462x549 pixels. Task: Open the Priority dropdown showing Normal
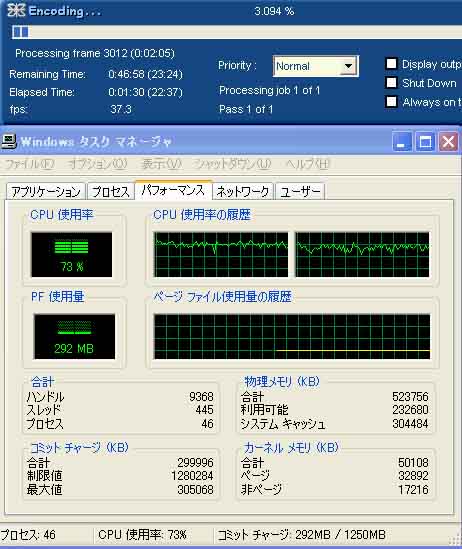pos(316,66)
